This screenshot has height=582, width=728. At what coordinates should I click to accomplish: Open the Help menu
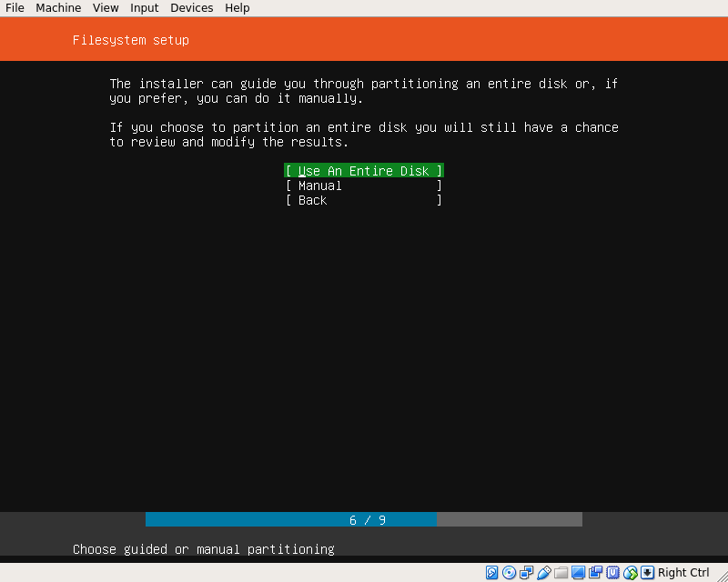(237, 8)
